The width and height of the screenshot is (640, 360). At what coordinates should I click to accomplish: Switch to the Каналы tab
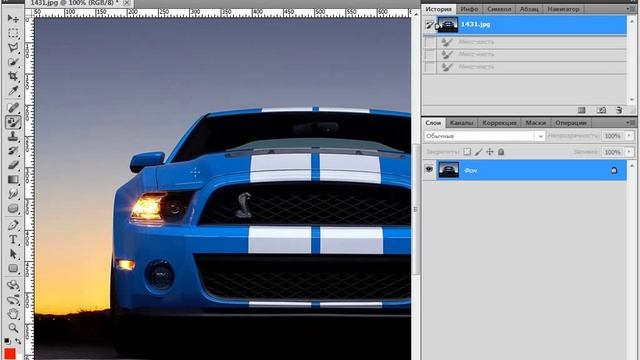click(462, 123)
